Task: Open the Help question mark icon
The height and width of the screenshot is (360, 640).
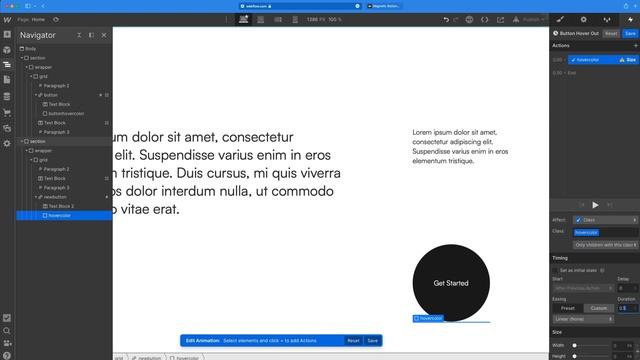Action: (x=7, y=356)
